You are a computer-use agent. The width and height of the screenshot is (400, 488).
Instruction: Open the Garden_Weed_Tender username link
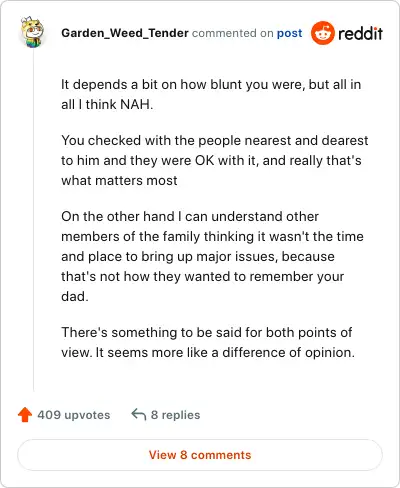coord(125,33)
